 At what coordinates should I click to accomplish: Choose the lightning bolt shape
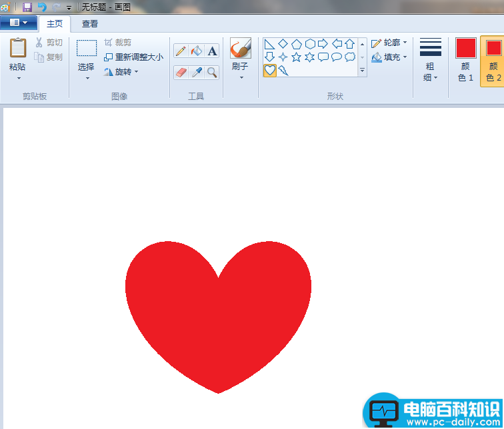click(x=283, y=71)
